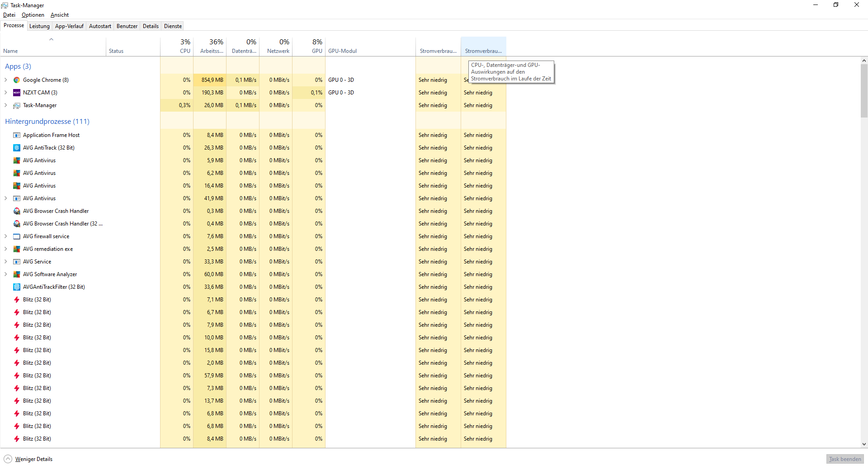Expand the AVG remediation exe entry
The width and height of the screenshot is (868, 470).
[5, 249]
